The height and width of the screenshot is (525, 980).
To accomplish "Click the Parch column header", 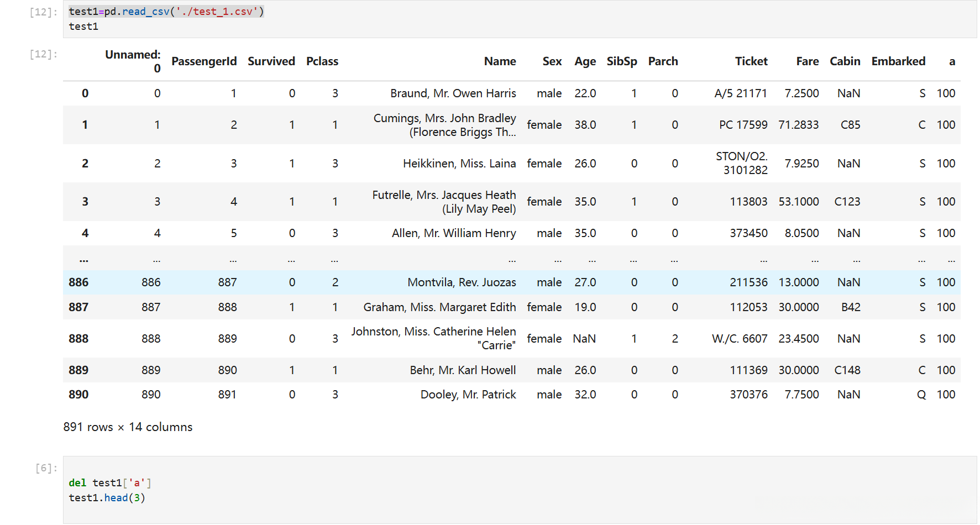I will point(663,61).
